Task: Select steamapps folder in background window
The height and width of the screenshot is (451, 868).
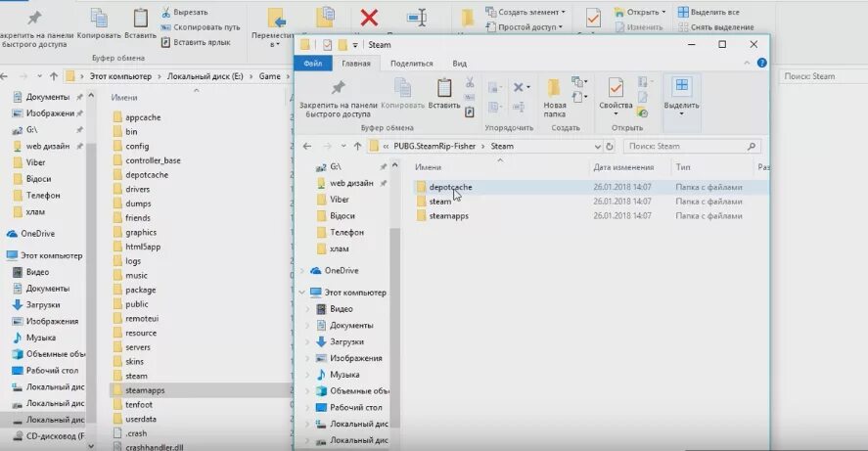Action: click(145, 390)
